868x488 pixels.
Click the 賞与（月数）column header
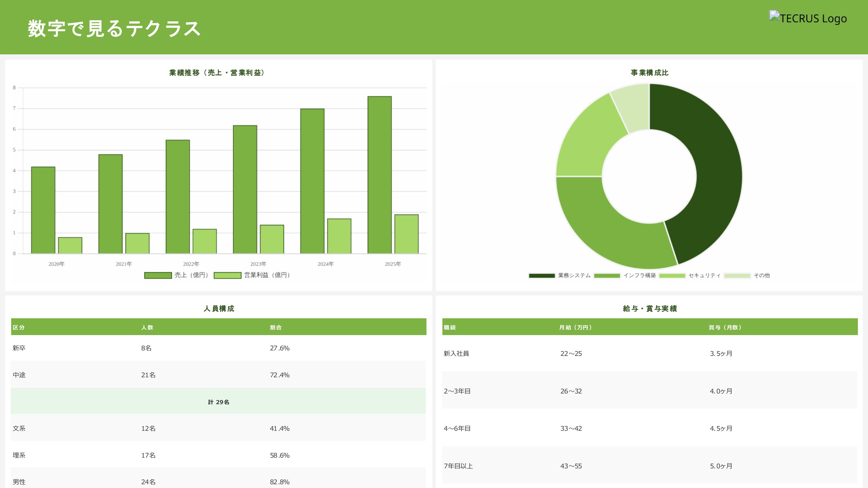[725, 327]
